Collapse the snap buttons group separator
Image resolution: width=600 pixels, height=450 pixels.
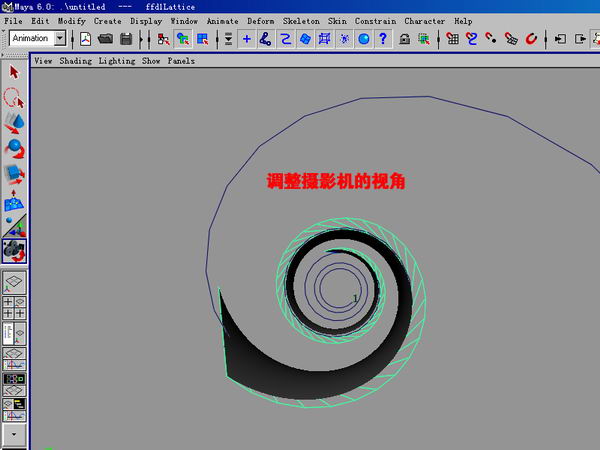pyautogui.click(x=439, y=39)
